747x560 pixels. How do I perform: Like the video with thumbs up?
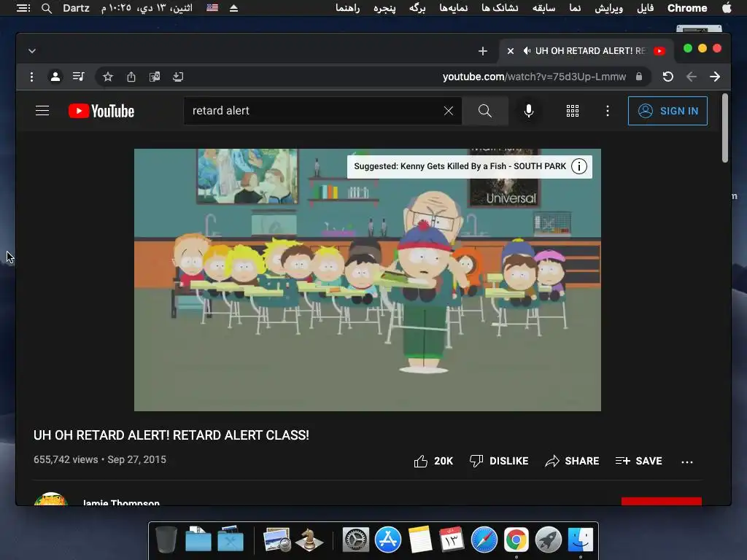(x=433, y=461)
